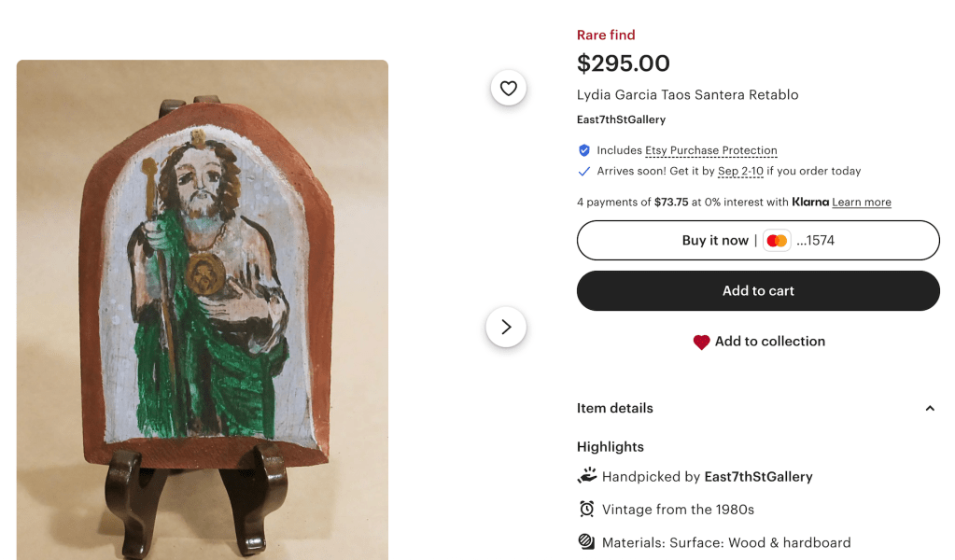955x560 pixels.
Task: Go to next product image arrow
Action: tap(506, 327)
